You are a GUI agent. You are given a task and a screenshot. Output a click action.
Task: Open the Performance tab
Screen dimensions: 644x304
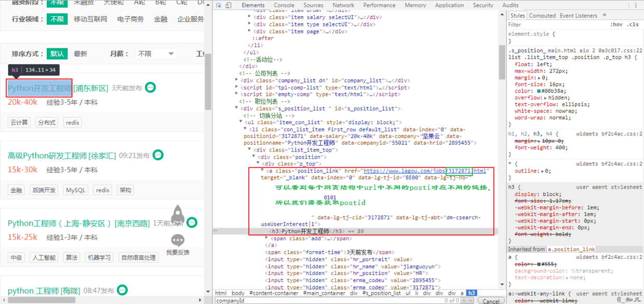[x=380, y=5]
